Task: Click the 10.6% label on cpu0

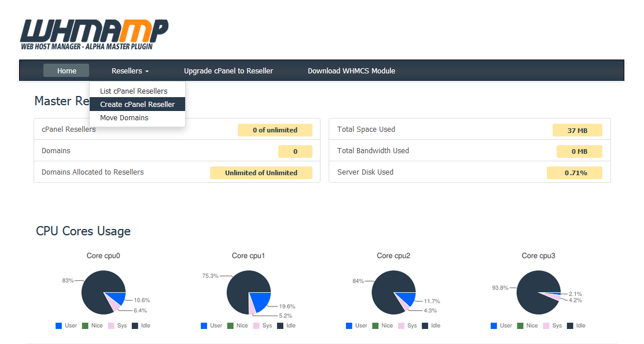Action: [x=142, y=300]
